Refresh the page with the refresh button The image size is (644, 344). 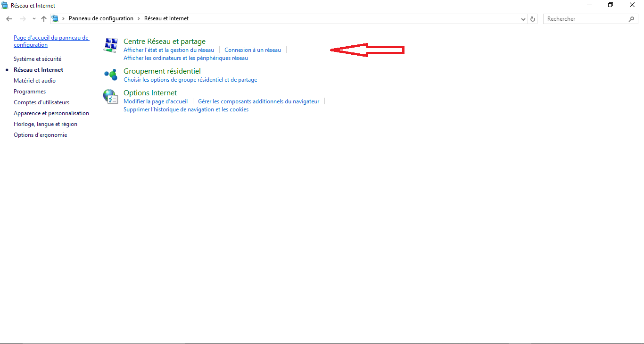pos(533,19)
